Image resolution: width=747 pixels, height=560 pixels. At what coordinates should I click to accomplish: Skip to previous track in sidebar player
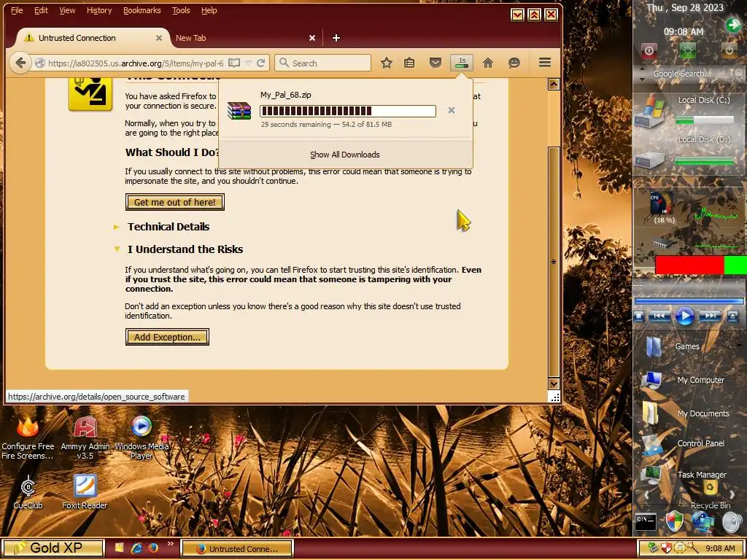(x=659, y=316)
